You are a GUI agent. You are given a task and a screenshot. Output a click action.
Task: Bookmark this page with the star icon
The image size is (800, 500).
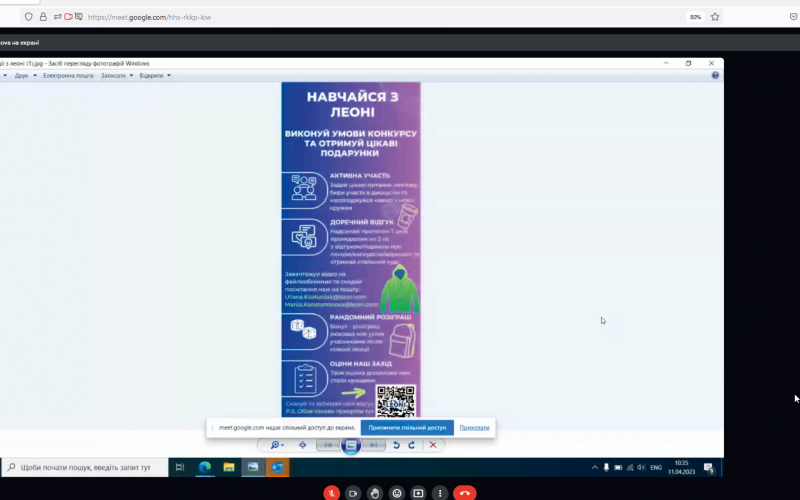click(715, 17)
